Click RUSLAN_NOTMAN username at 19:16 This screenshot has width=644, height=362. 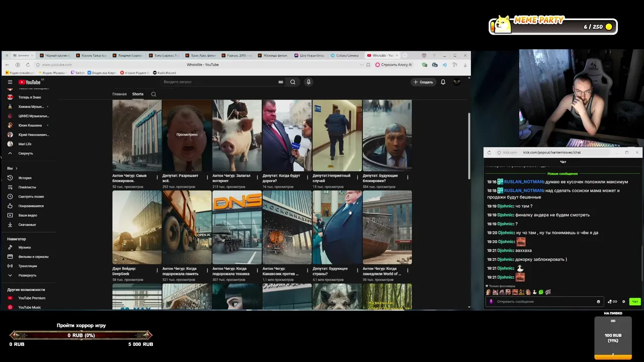click(x=524, y=182)
